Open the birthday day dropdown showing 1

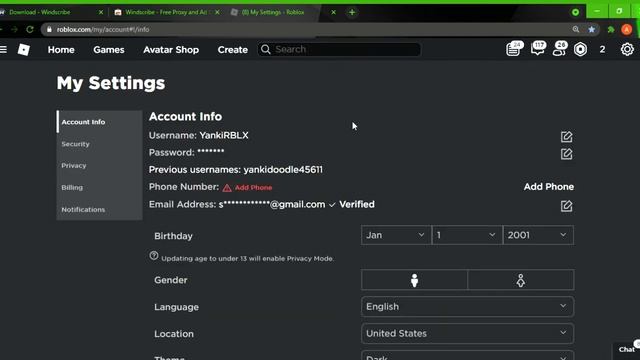tap(467, 235)
